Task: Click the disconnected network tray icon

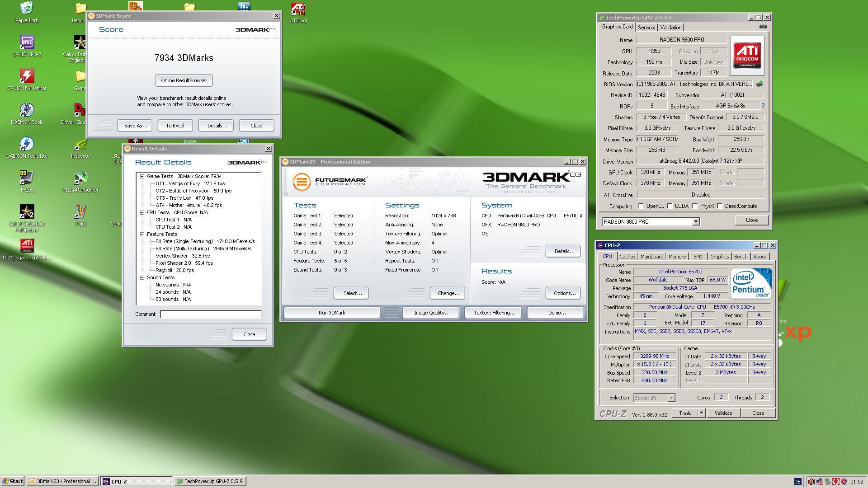Action: 819,482
